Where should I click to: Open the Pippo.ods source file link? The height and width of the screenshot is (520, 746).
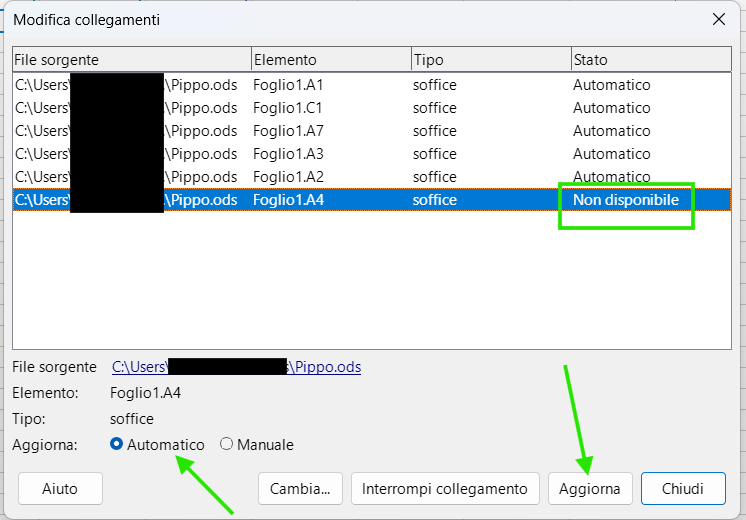(236, 367)
